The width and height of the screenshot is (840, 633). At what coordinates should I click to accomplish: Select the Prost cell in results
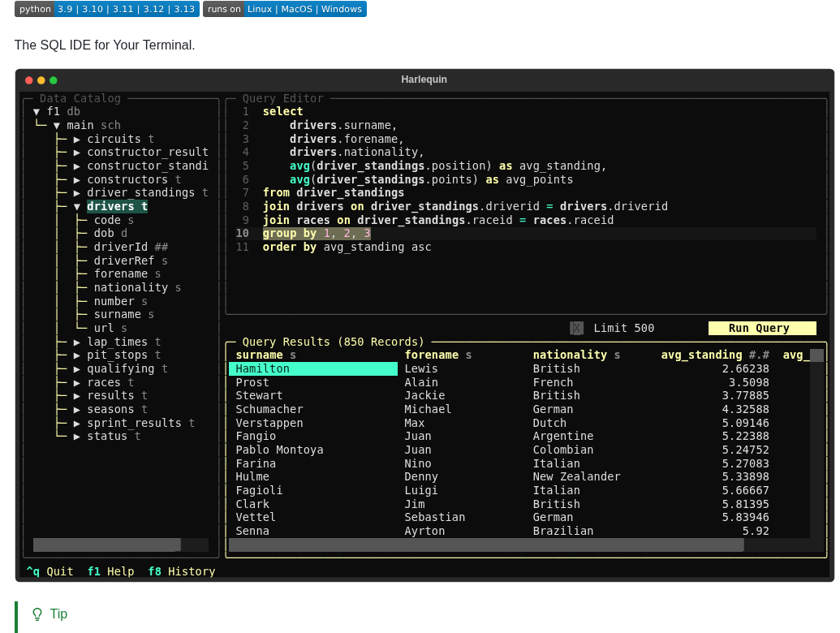click(252, 383)
